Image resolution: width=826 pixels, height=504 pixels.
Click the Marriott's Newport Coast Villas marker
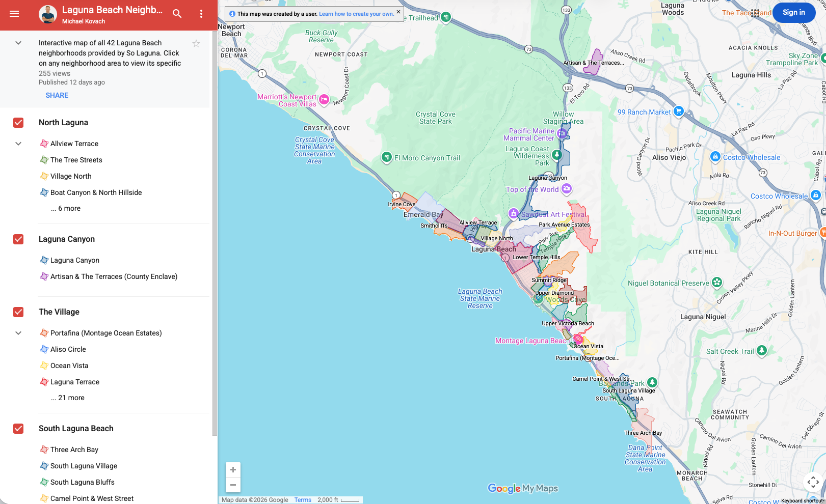tap(324, 99)
